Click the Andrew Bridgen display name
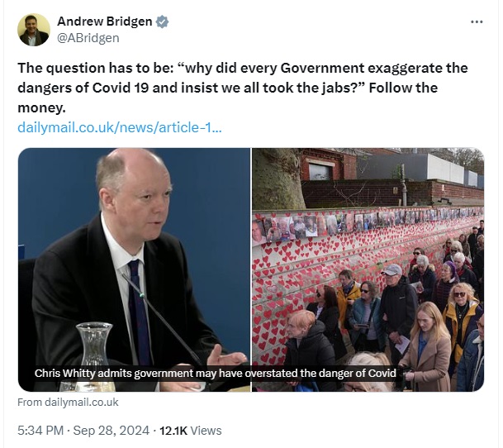This screenshot has width=503, height=448. (105, 21)
